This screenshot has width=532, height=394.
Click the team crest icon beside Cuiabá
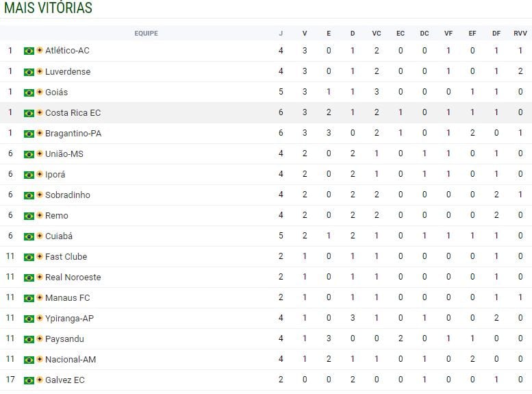40,236
